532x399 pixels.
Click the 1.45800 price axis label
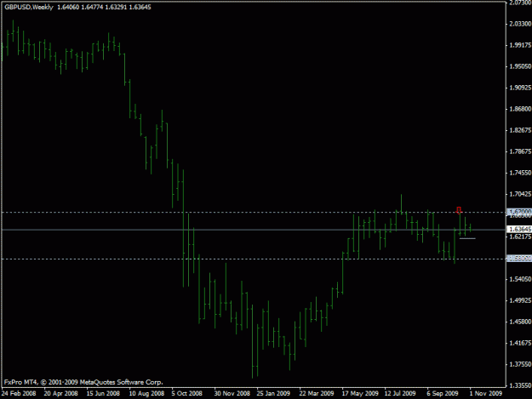[x=520, y=322]
